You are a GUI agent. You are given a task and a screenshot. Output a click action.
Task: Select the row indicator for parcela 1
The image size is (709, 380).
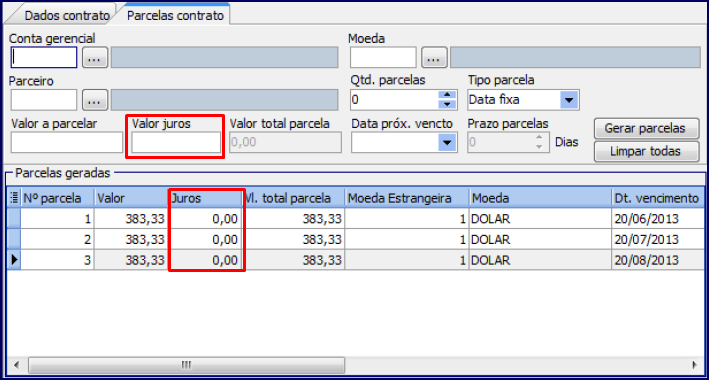pos(14,218)
